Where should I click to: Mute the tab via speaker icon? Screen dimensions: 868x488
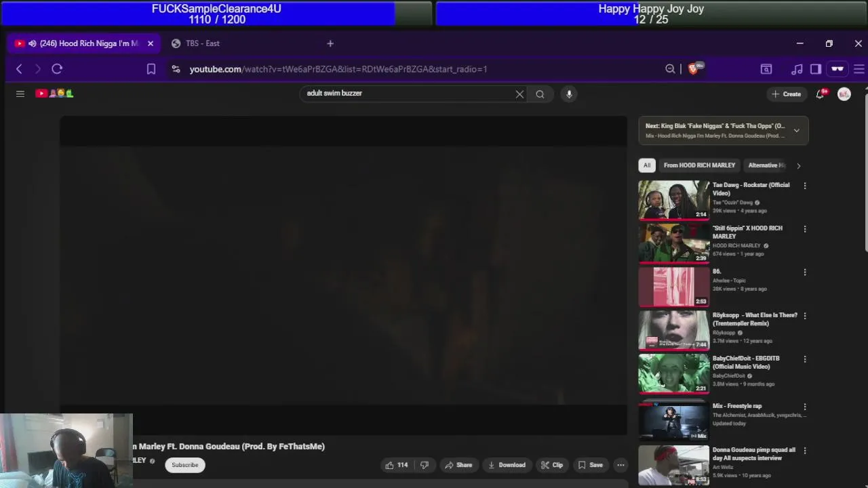point(32,43)
